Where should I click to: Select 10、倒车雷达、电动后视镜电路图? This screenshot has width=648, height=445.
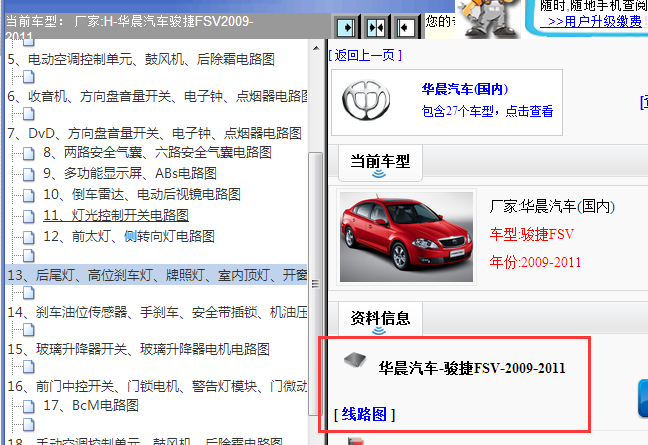142,194
